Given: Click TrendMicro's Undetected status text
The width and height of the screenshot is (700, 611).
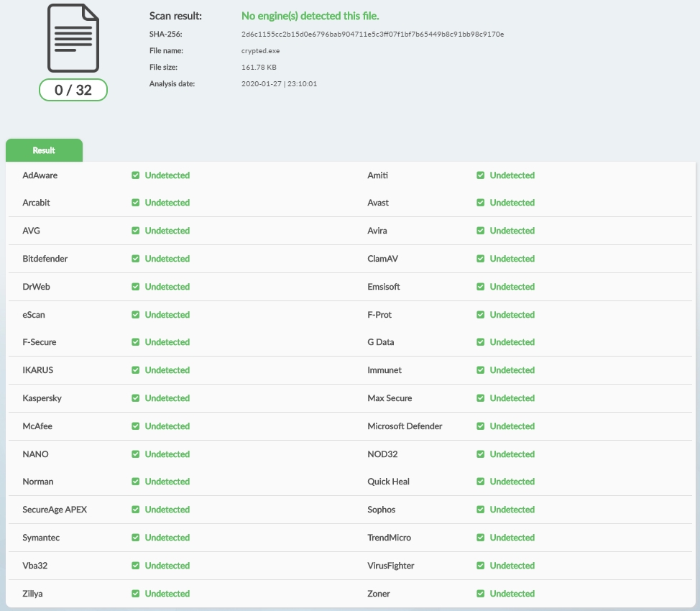Looking at the screenshot, I should tap(512, 538).
